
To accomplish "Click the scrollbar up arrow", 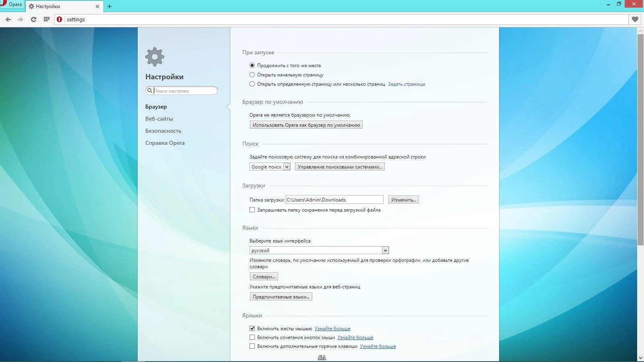I will (640, 31).
